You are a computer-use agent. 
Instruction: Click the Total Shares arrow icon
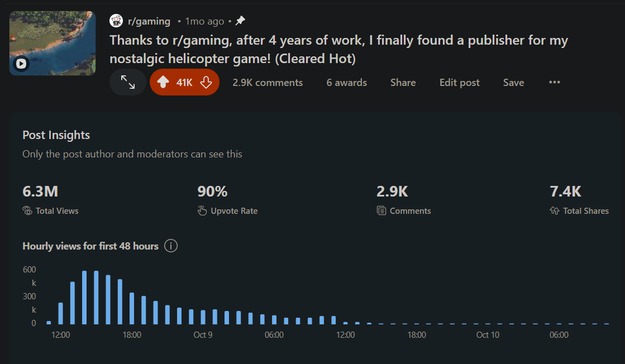click(x=555, y=210)
